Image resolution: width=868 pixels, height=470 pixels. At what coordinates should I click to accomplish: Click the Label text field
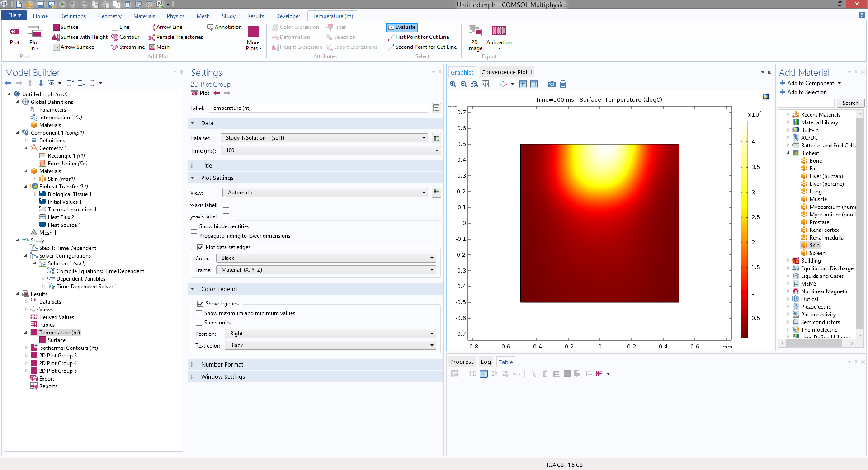pos(318,108)
